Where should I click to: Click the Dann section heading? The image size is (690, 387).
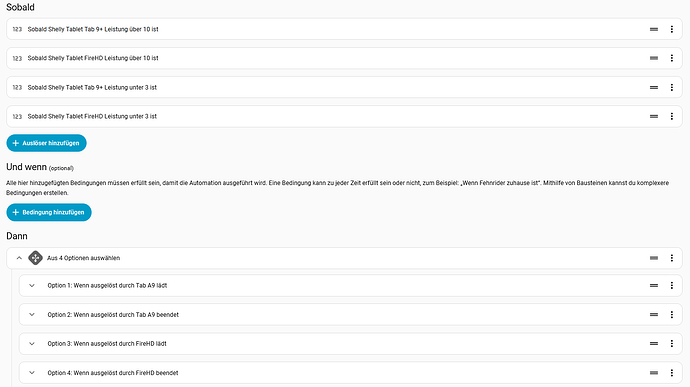(x=17, y=236)
